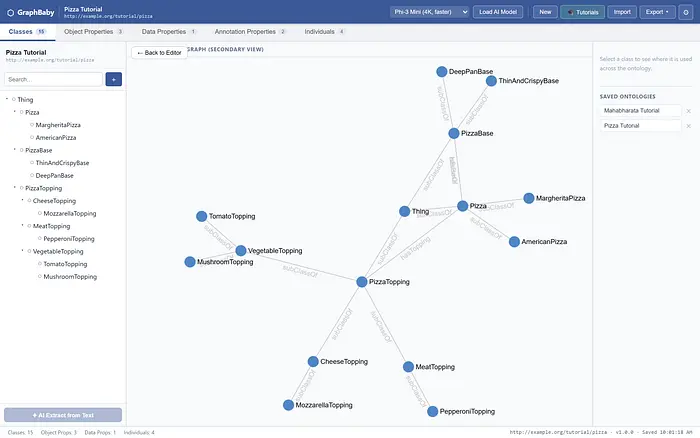Remove Pizza Tutorial saved ontology
This screenshot has width=700, height=438.
click(x=688, y=126)
